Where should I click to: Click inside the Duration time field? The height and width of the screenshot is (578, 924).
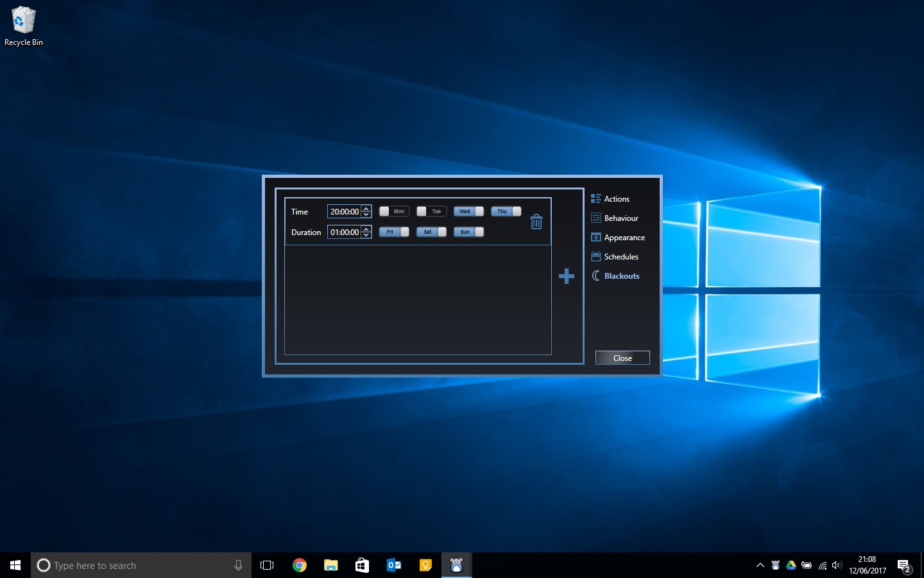[345, 232]
